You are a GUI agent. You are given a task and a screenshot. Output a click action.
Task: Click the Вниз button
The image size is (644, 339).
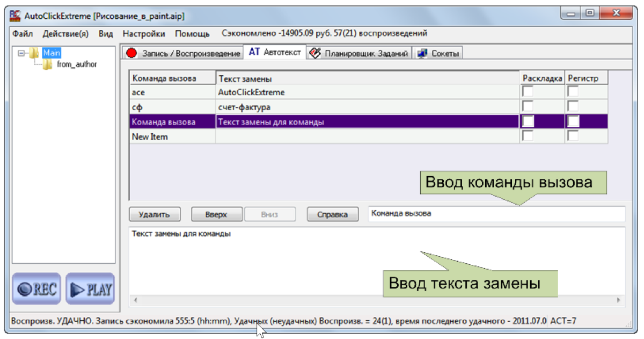[270, 214]
